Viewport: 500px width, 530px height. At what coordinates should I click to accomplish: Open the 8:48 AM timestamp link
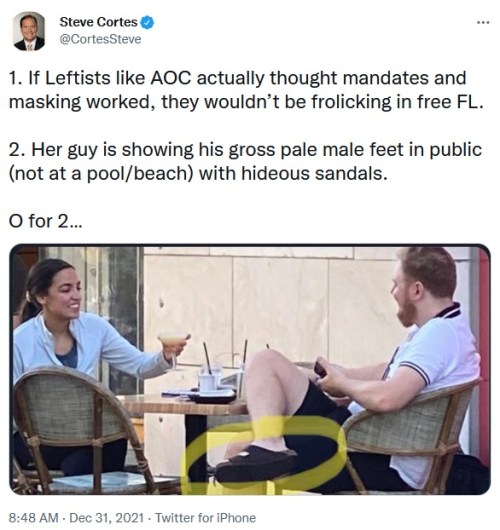pyautogui.click(x=33, y=517)
